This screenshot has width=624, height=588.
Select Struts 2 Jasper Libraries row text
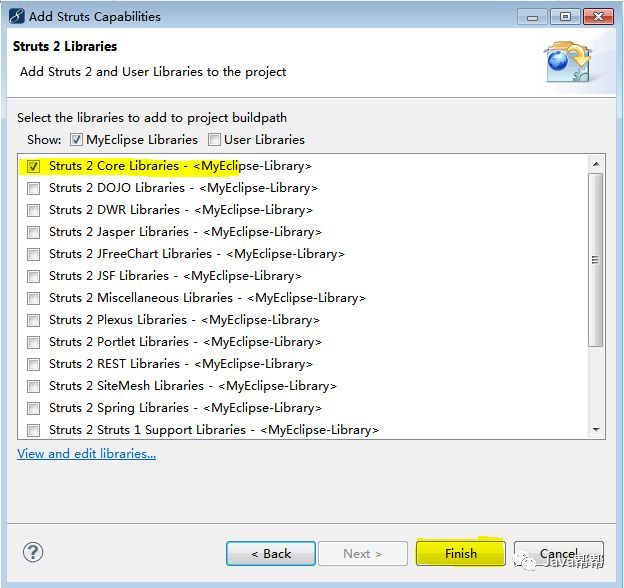tap(185, 232)
